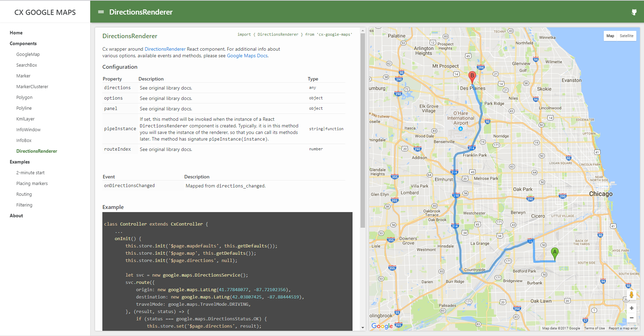Go to the About page
The height and width of the screenshot is (336, 644).
pyautogui.click(x=16, y=216)
